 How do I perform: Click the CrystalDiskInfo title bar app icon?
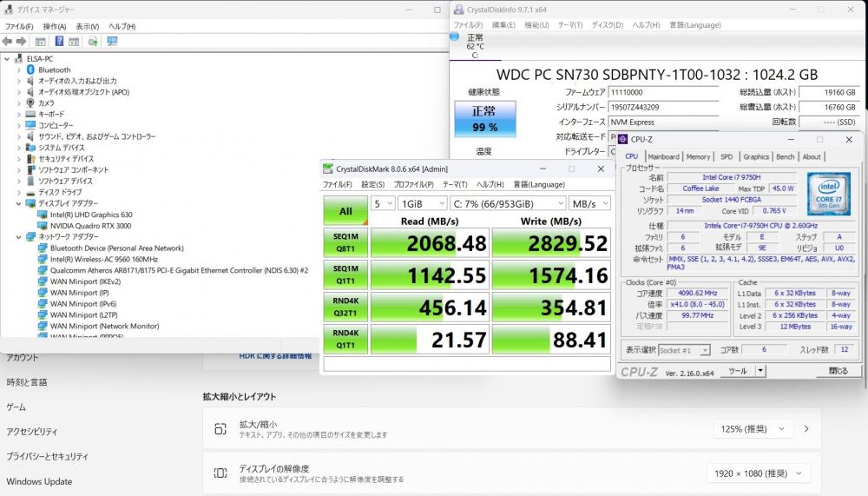click(459, 10)
